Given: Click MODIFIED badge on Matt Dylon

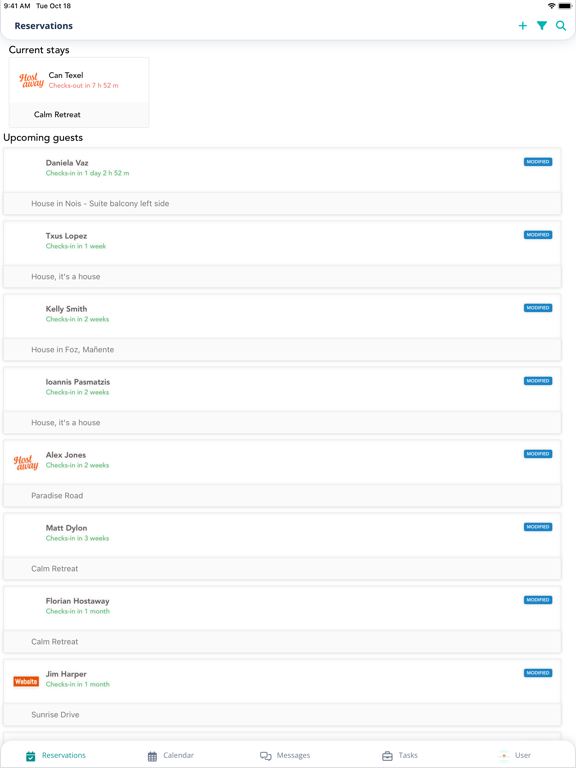Looking at the screenshot, I should tap(538, 527).
